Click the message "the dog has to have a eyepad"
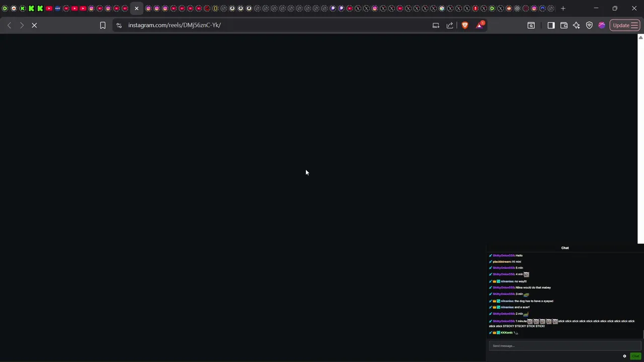The width and height of the screenshot is (644, 362). (x=534, y=301)
